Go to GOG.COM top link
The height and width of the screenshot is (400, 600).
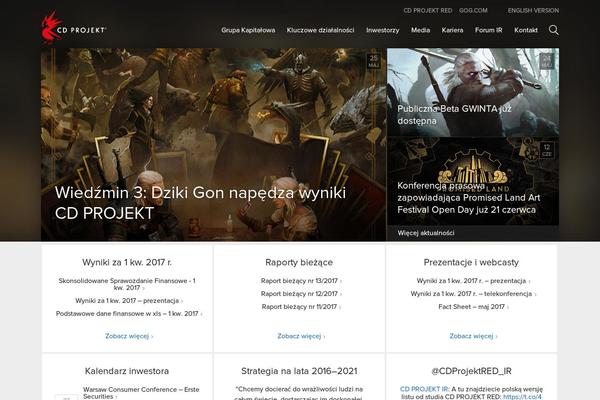click(473, 10)
